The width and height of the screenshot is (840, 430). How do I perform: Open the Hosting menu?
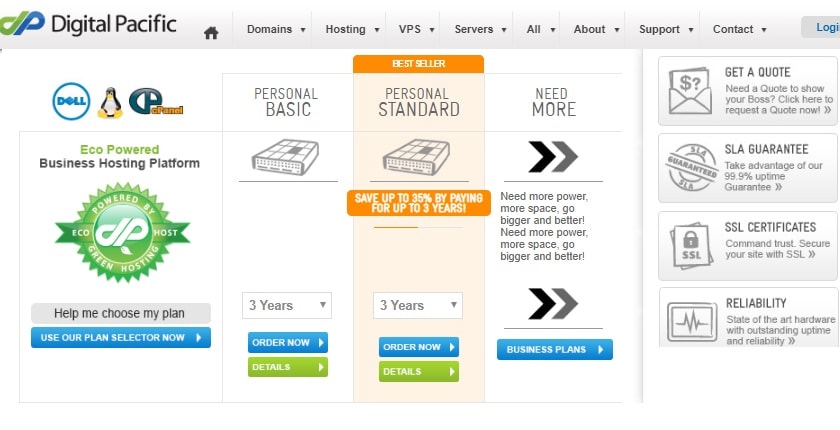(x=352, y=29)
